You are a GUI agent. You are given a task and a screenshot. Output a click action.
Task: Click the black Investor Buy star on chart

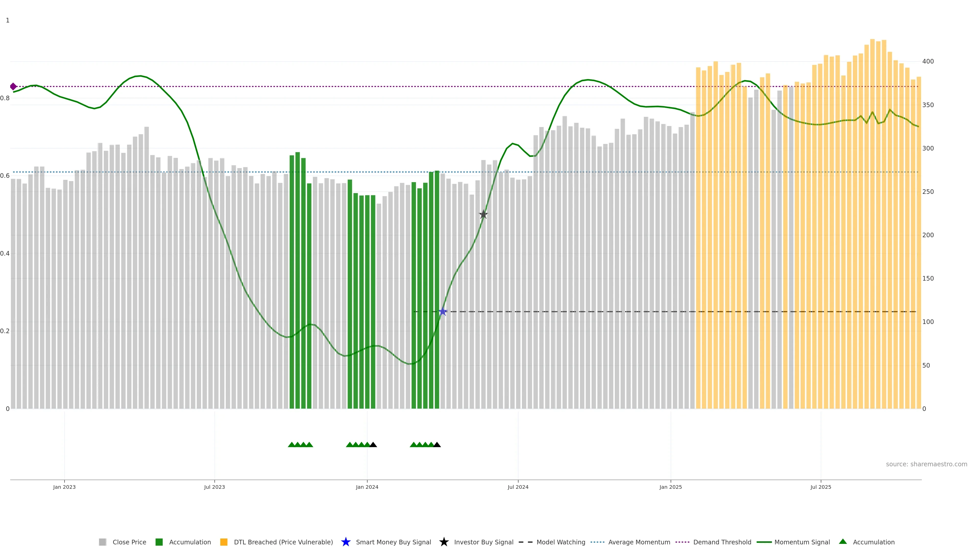pyautogui.click(x=483, y=215)
